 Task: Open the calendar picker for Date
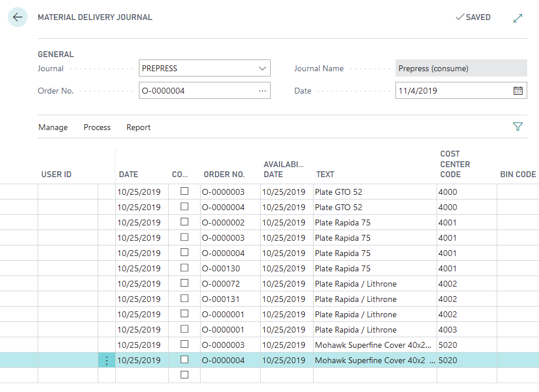point(518,91)
